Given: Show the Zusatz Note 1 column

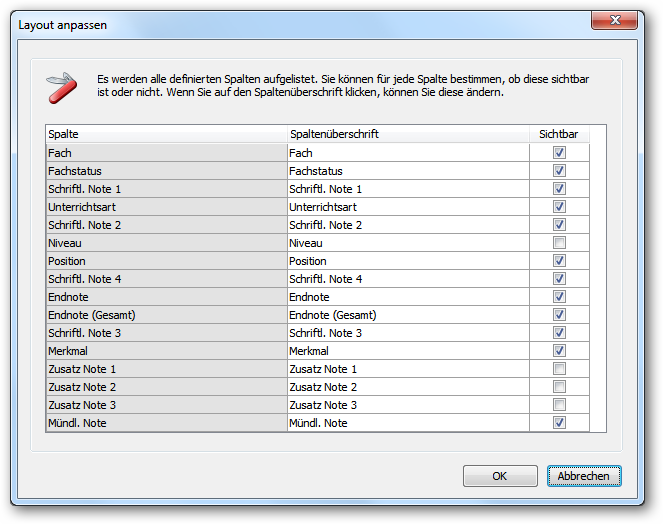Looking at the screenshot, I should (x=559, y=369).
